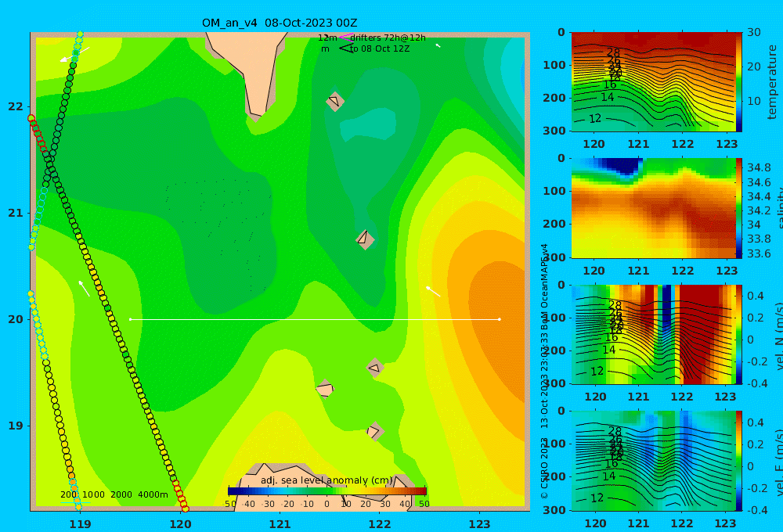Screen dimensions: 783x532
Task: Select the small island marker near latitude 22
Action: (x=335, y=101)
